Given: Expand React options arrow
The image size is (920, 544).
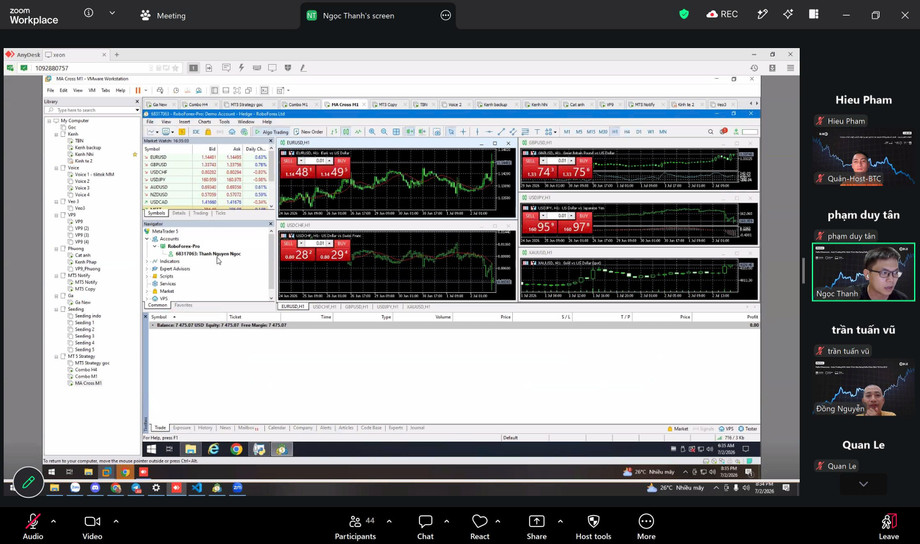Looking at the screenshot, I should pos(498,521).
